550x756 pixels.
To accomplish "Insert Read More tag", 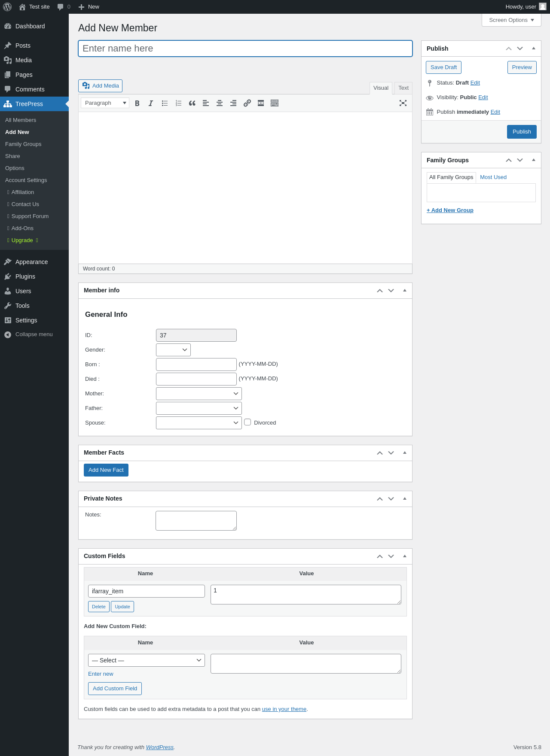I will pyautogui.click(x=261, y=103).
